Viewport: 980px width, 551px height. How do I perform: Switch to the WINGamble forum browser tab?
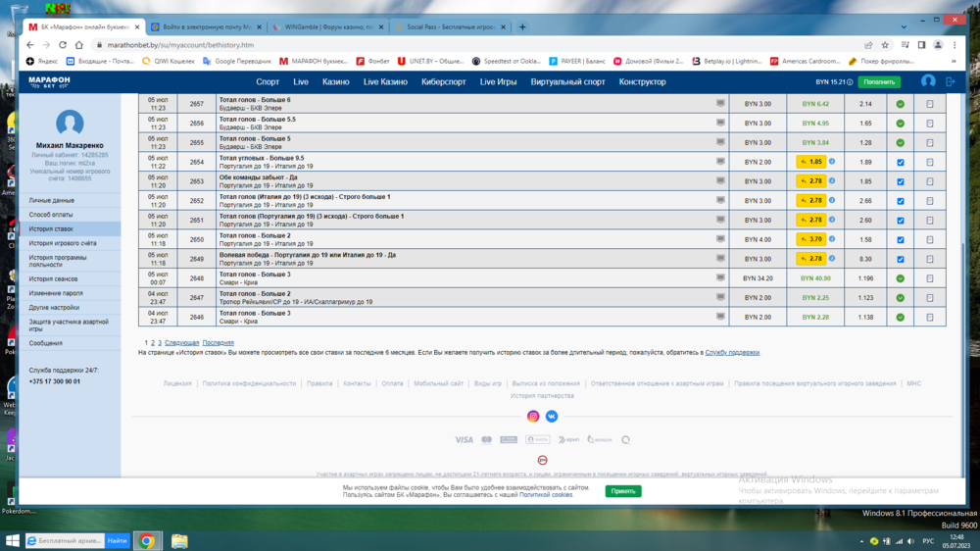[326, 26]
